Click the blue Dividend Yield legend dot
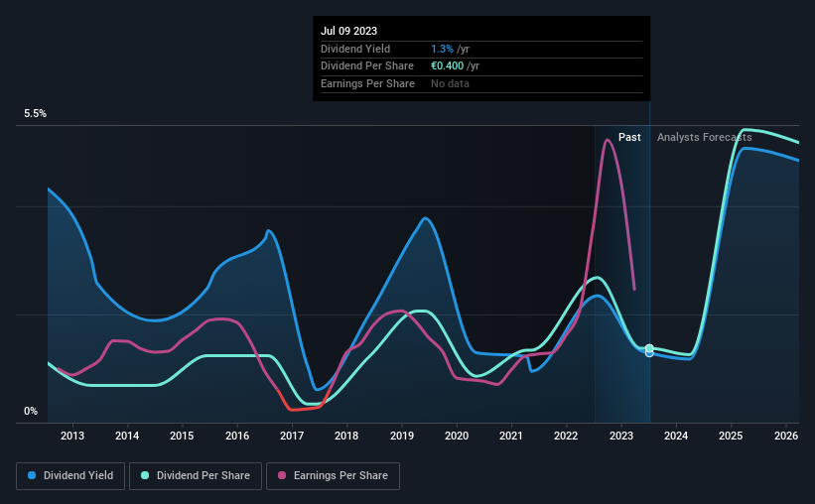The width and height of the screenshot is (815, 504). [x=32, y=475]
